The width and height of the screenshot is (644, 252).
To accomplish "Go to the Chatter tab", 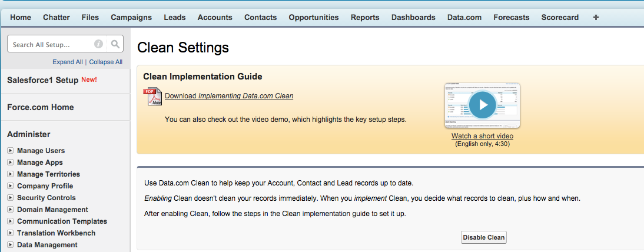I will 57,18.
